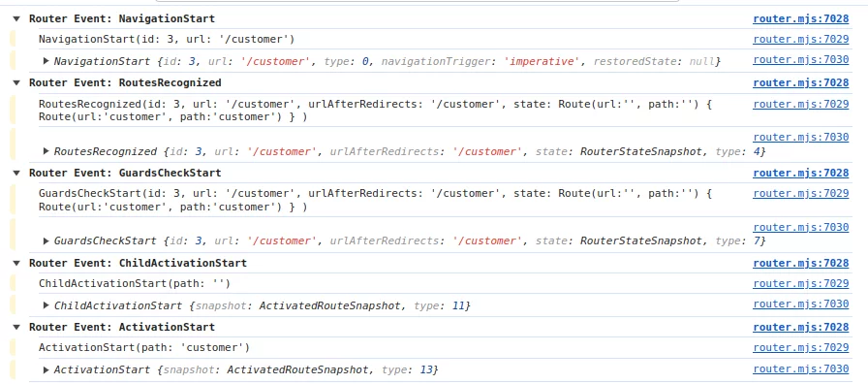
Task: Expand the GuardsCheckStart object details
Action: coord(46,241)
